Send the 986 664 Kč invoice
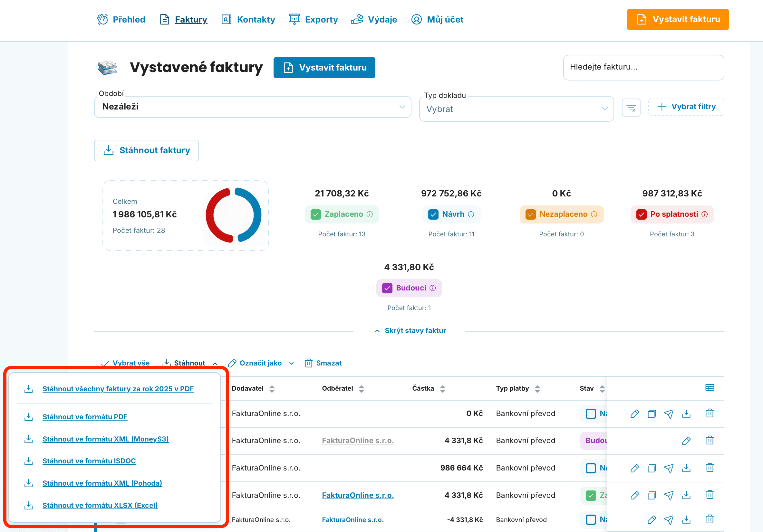This screenshot has width=763, height=532. [x=669, y=468]
